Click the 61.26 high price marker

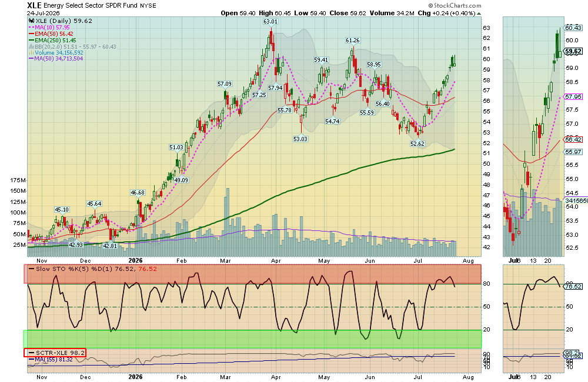tap(352, 40)
